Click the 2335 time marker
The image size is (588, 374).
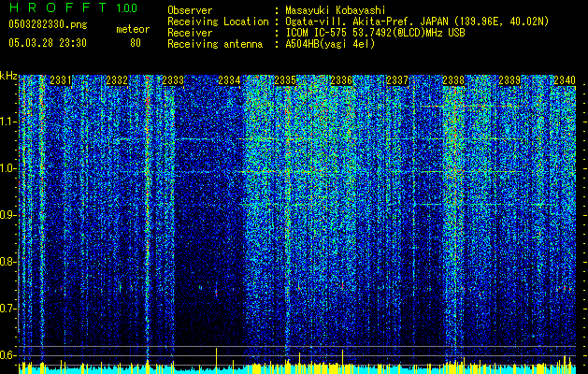pos(285,80)
